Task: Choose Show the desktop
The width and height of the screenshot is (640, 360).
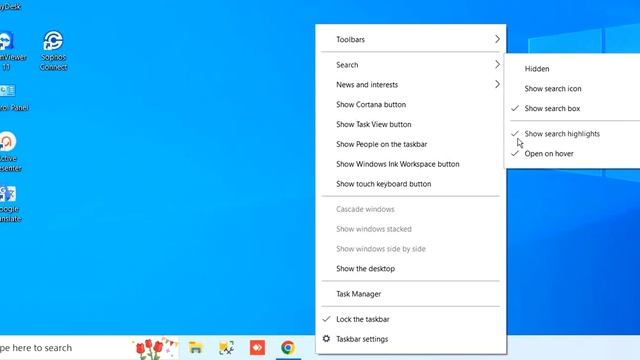Action: (411, 269)
